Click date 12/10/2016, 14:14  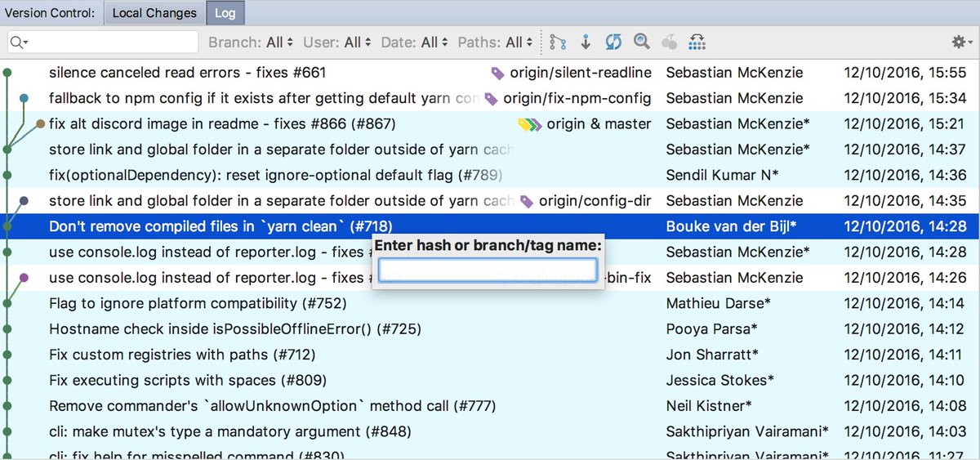tap(906, 303)
